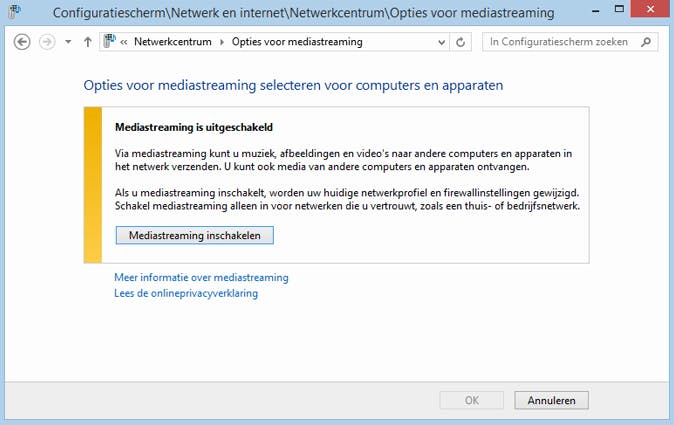Click the empty area of the address bar
The height and width of the screenshot is (425, 674).
[400, 43]
